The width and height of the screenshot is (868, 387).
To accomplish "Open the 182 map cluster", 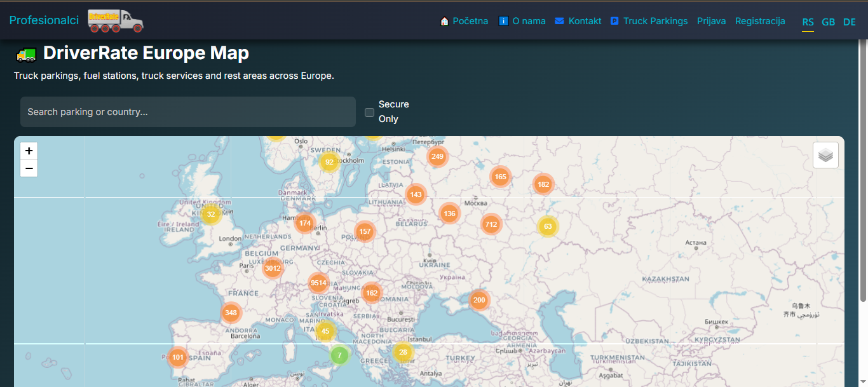I will (x=543, y=185).
